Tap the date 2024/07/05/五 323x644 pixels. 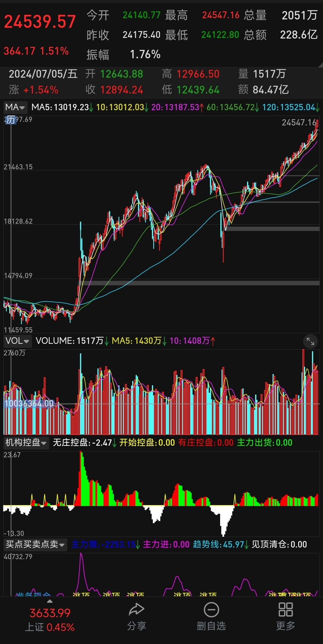43,74
